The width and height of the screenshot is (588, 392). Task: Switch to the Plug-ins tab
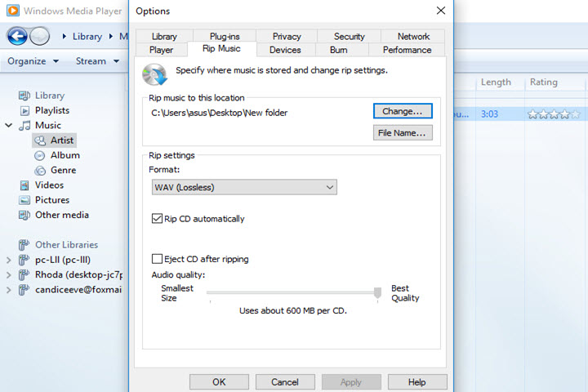(x=225, y=37)
